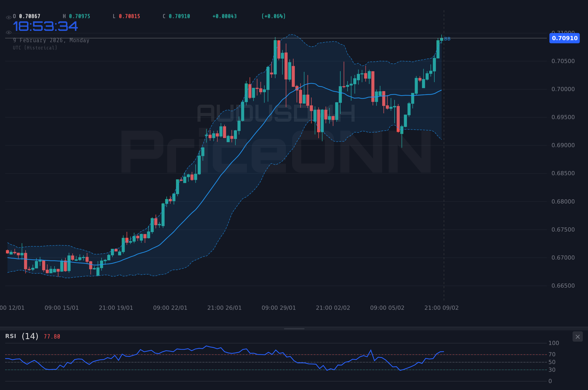588x390 pixels.
Task: Click the low value 0.70815
Action: (x=130, y=16)
